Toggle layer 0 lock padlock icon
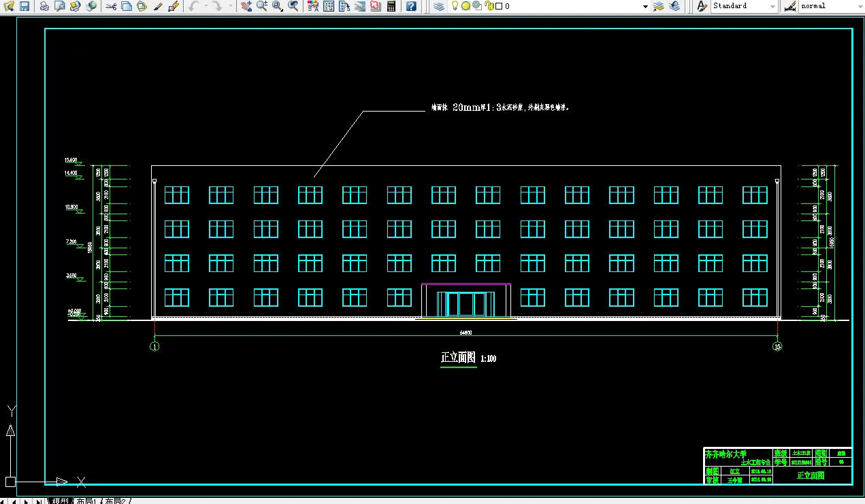 (489, 6)
